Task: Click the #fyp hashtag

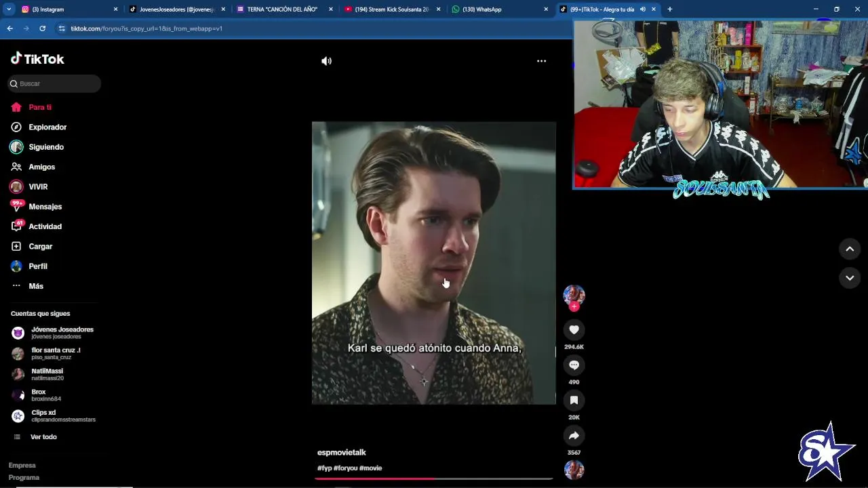Action: pos(324,468)
